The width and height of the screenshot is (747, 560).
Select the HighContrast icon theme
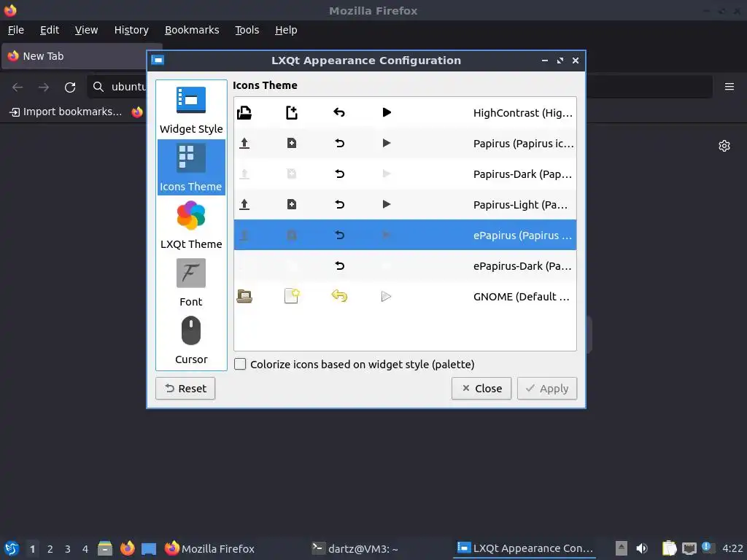pos(405,113)
